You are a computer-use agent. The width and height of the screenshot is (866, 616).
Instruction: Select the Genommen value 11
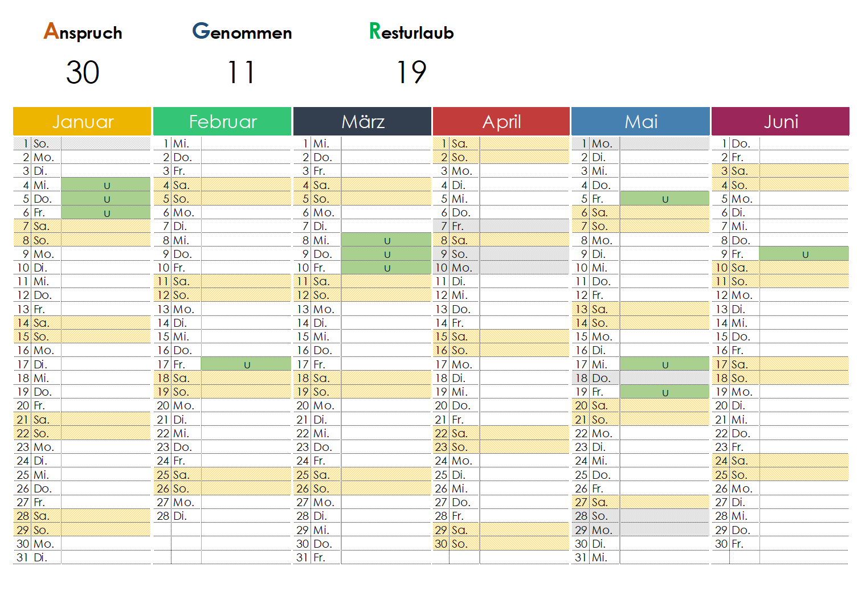pos(240,73)
